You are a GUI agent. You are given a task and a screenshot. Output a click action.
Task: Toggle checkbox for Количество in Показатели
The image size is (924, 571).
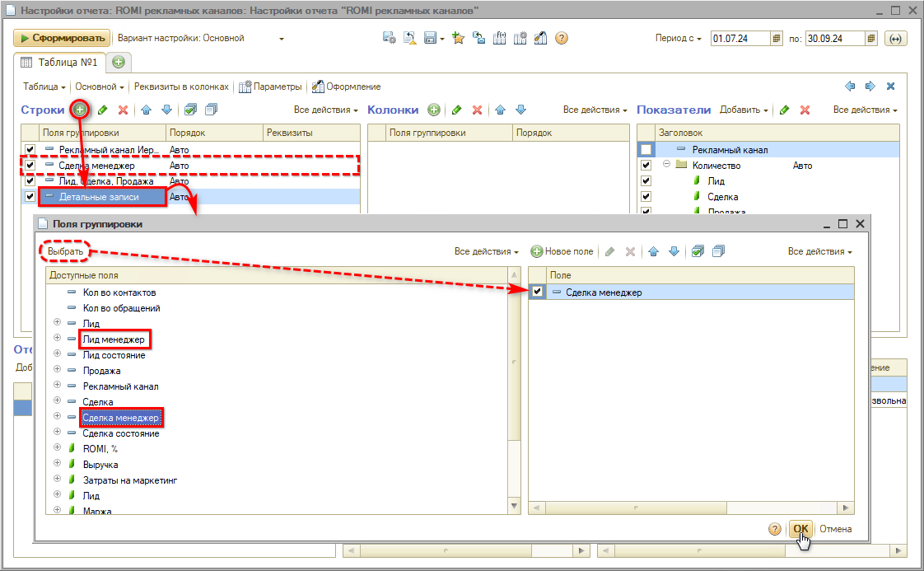tap(646, 165)
